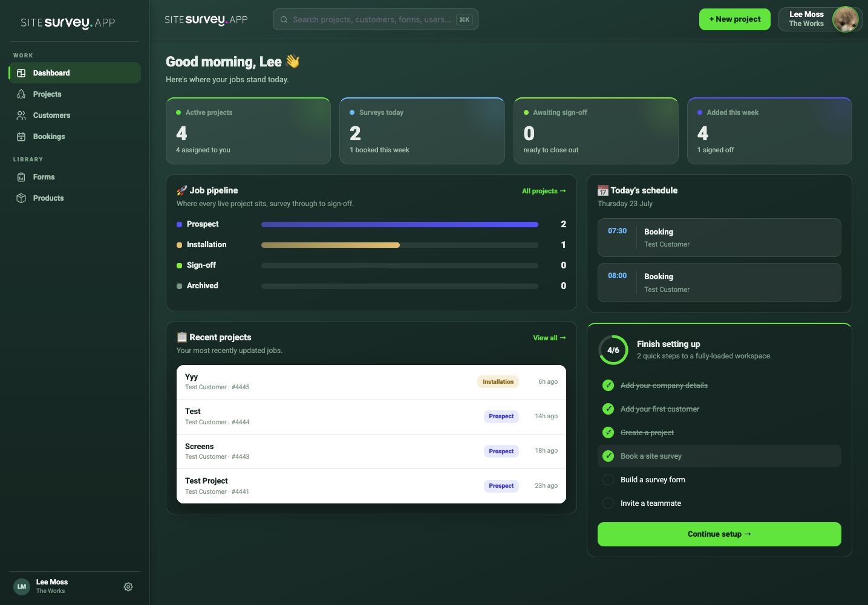Screen dimensions: 868x605
Task: Open settings via the gear icon
Action: [128, 587]
